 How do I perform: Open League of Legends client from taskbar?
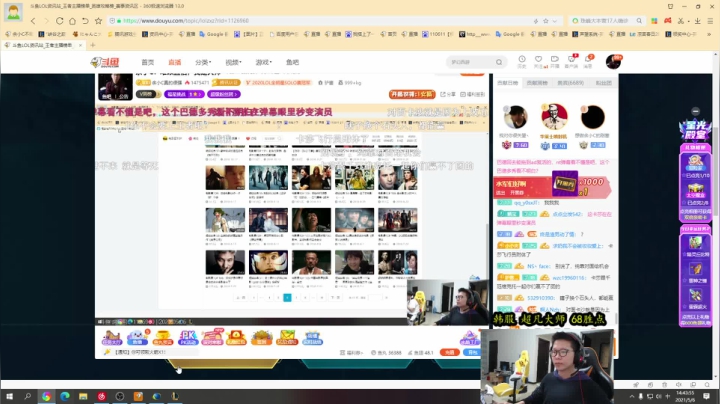coord(175,396)
